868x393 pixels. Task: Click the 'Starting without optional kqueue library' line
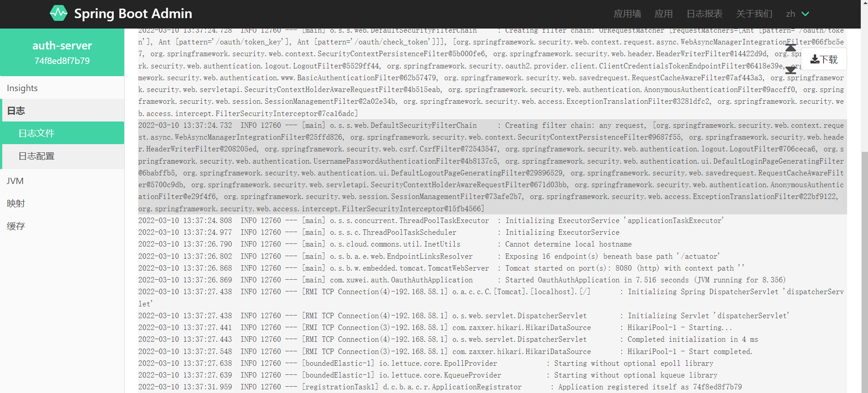[492, 375]
